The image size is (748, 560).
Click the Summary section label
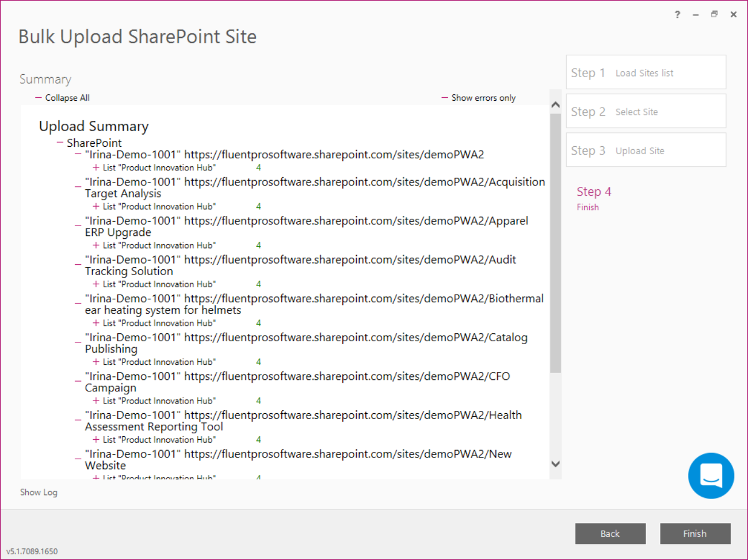tap(45, 79)
